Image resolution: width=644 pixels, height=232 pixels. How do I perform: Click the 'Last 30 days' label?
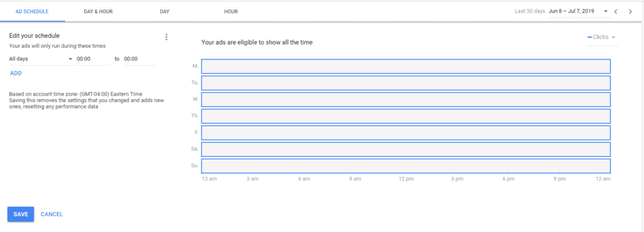(530, 11)
